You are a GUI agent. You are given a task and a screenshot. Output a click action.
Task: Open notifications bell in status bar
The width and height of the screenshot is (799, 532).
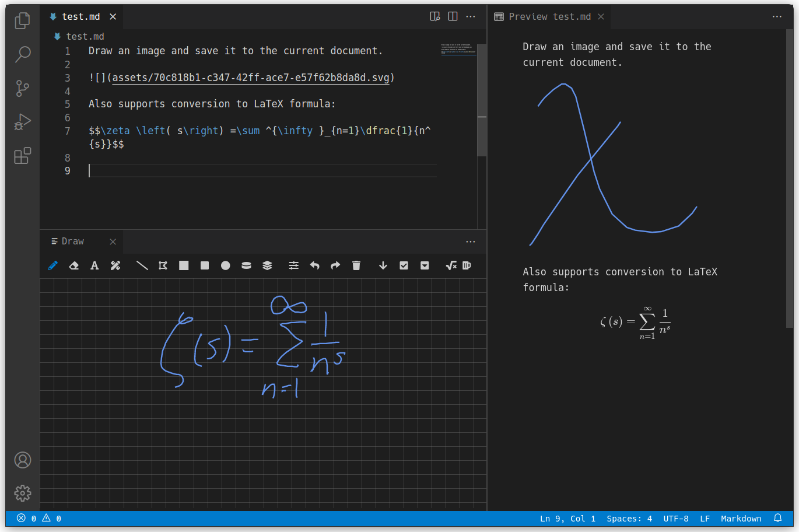[x=777, y=518]
